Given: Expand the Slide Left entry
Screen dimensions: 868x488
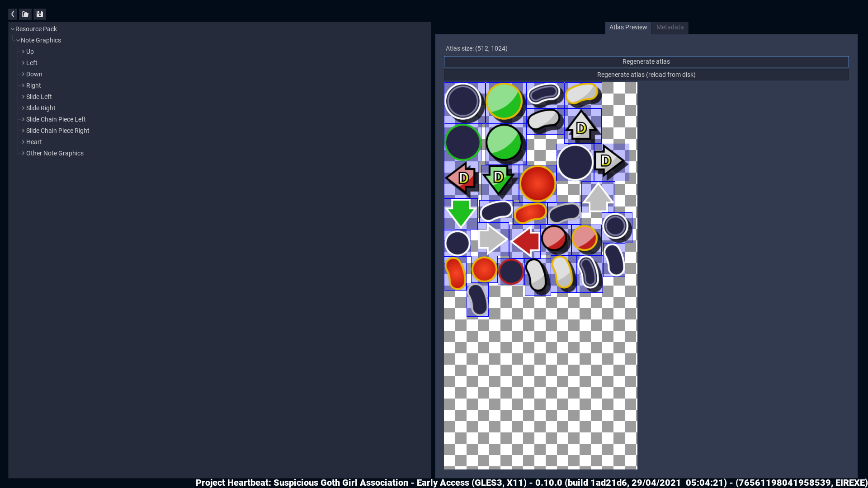Looking at the screenshot, I should [23, 97].
